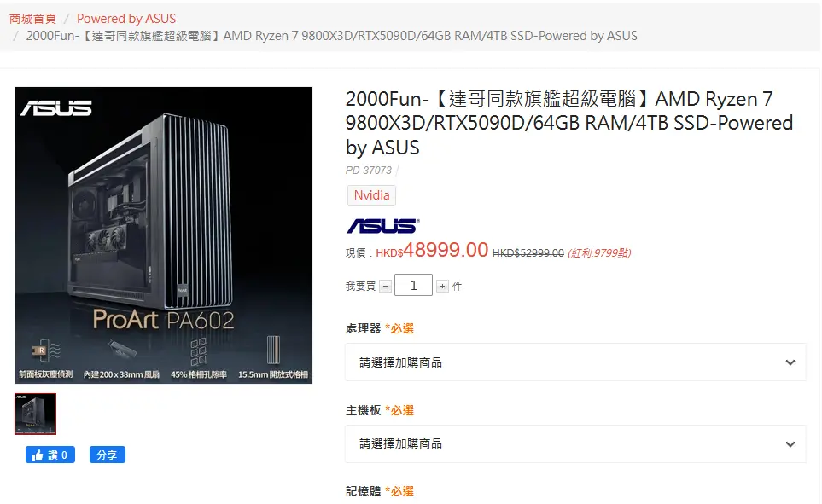Click the 主機板 必選 label
Viewport: 822px width, 504px height.
380,410
